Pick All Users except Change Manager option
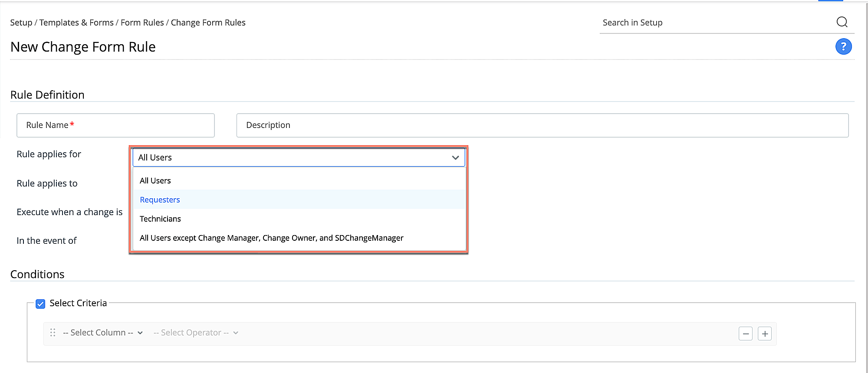 271,238
